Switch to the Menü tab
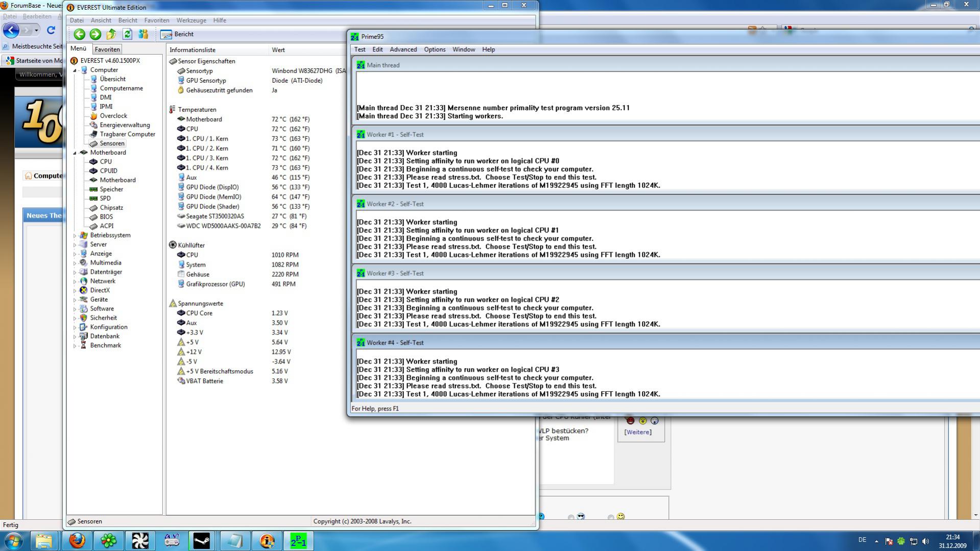This screenshot has height=551, width=980. click(78, 49)
